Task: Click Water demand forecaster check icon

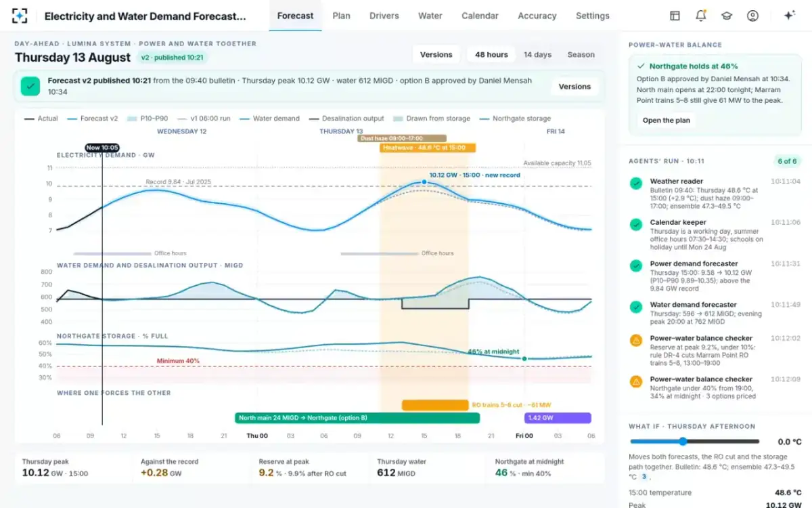Action: [x=635, y=307]
